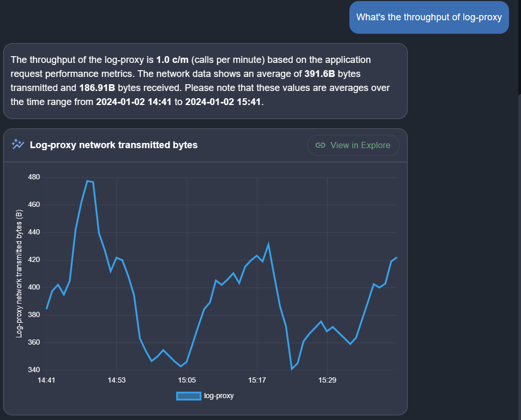The height and width of the screenshot is (420, 521).
Task: Open View in Explore button
Action: tap(353, 145)
